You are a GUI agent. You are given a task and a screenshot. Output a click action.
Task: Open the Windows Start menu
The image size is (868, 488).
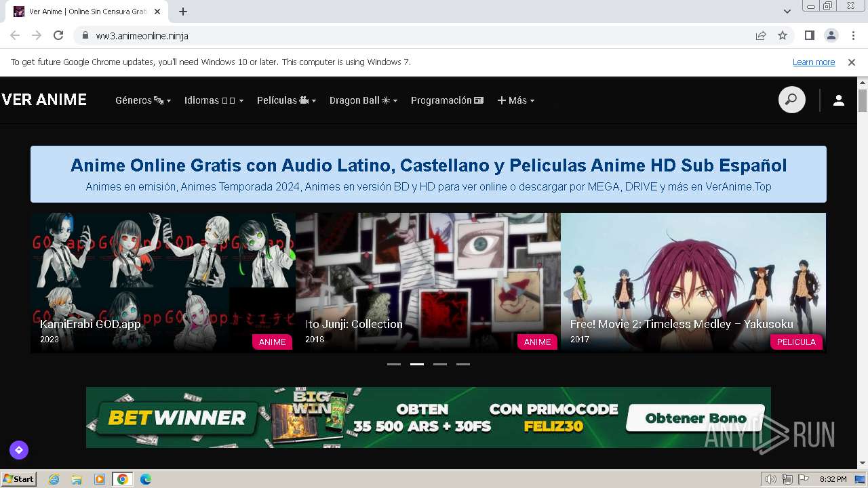19,479
